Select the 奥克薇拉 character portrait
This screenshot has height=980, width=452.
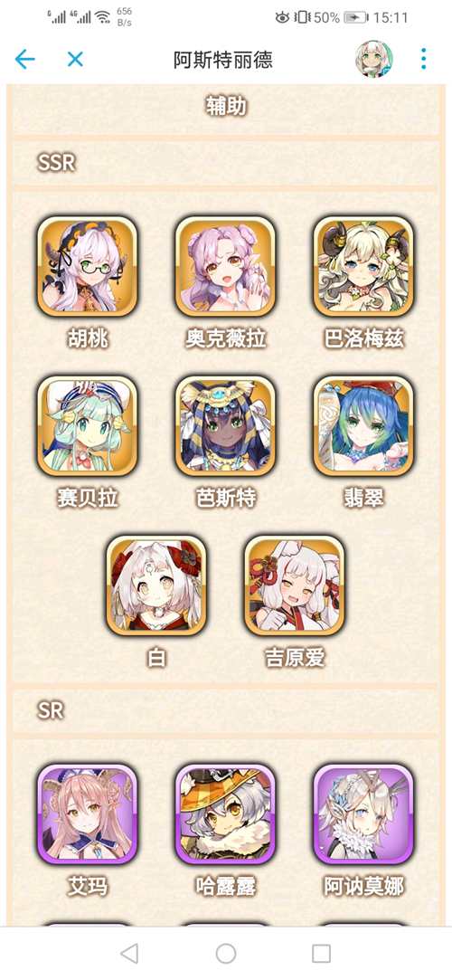(225, 266)
